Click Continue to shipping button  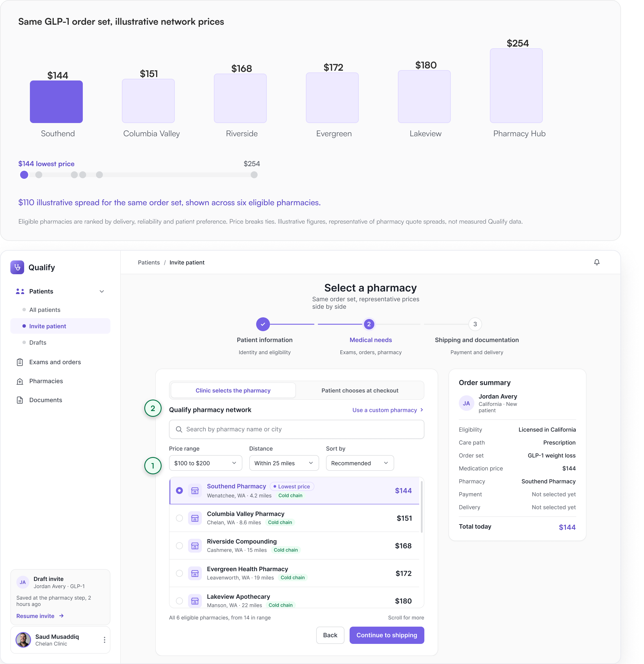pos(387,635)
